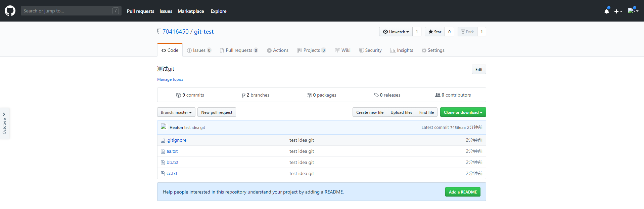Open latest commit hash 7436eaa
Screen dimensions: 644x209
tap(458, 128)
